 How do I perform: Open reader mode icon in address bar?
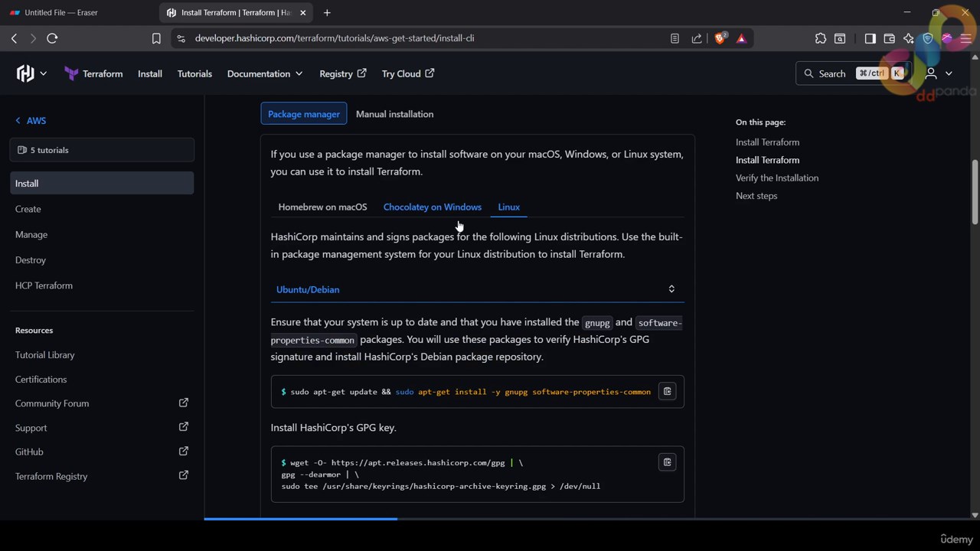coord(675,38)
